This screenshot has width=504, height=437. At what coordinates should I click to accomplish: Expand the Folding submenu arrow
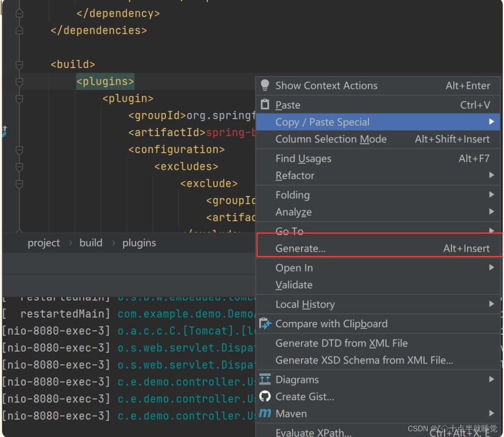(x=491, y=194)
